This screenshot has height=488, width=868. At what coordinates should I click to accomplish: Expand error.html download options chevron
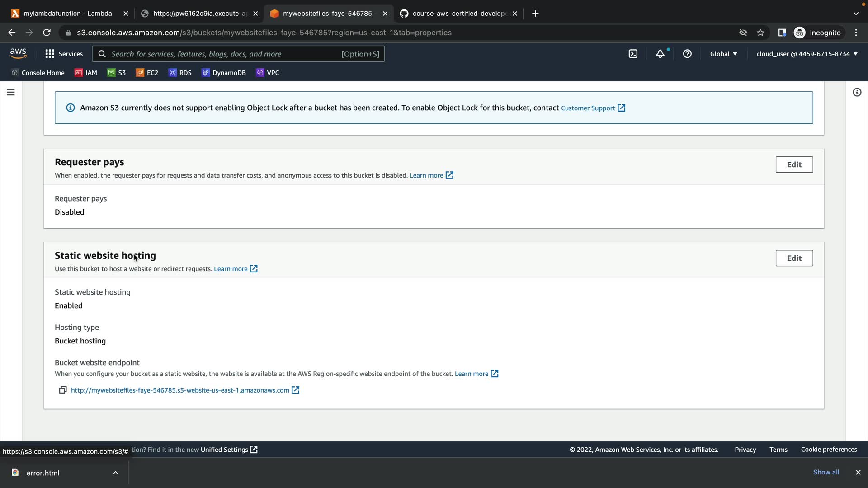(x=115, y=473)
